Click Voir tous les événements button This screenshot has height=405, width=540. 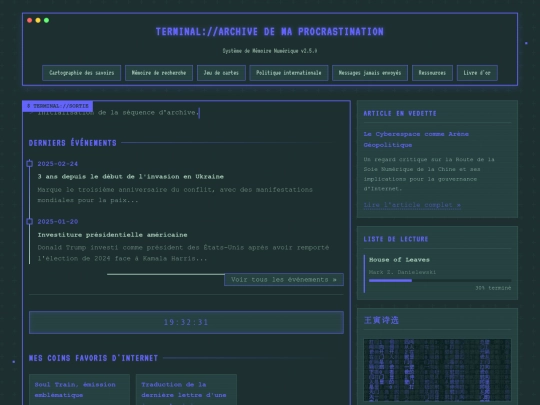tap(284, 280)
